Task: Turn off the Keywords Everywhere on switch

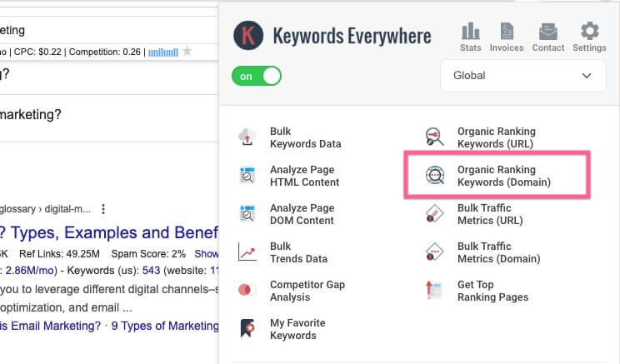Action: tap(257, 77)
